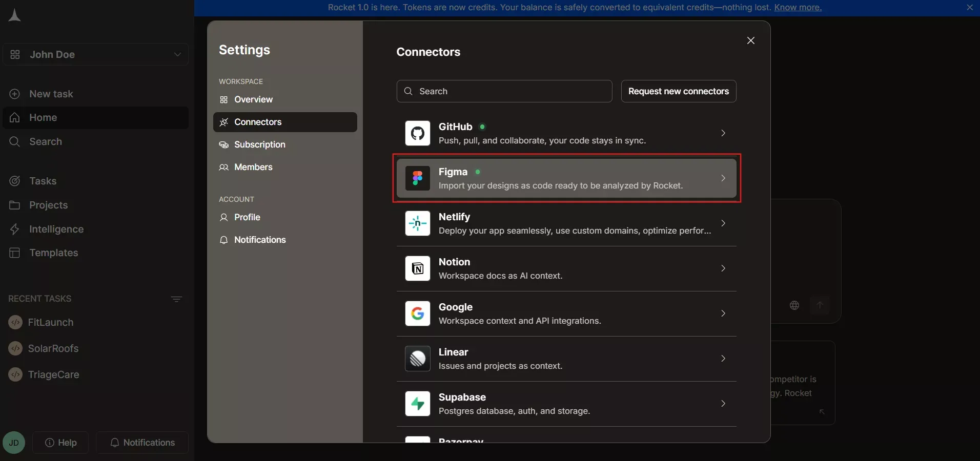
Task: Click the Supabase connector icon
Action: point(418,404)
